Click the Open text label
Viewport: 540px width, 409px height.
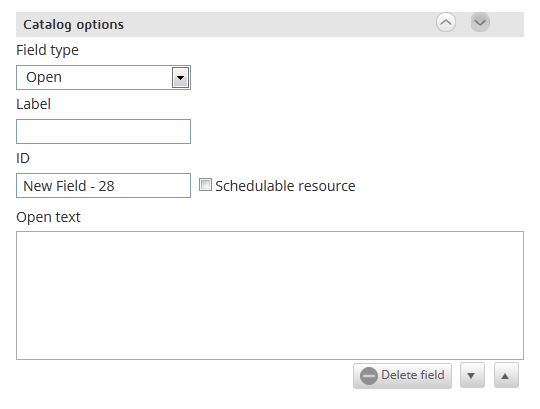pos(48,217)
